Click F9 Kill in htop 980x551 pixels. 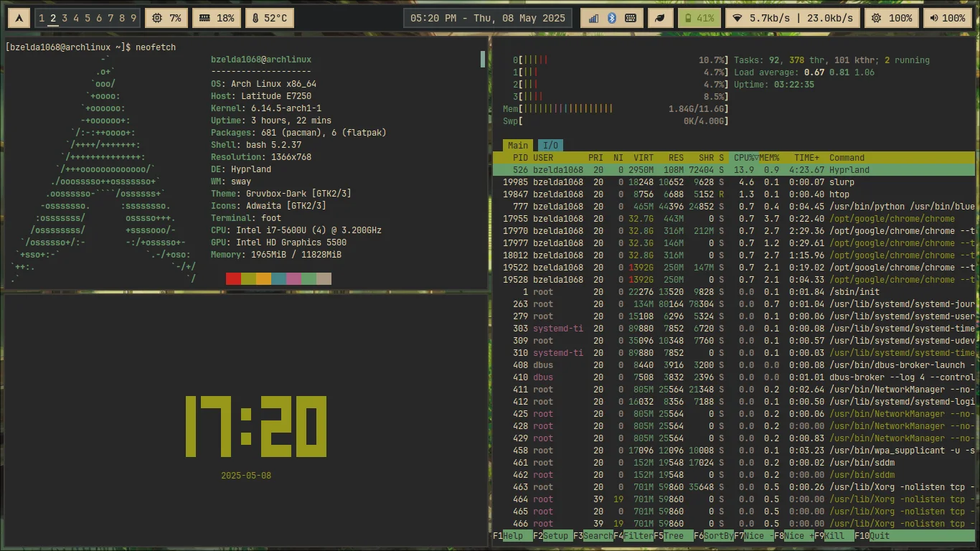point(834,535)
